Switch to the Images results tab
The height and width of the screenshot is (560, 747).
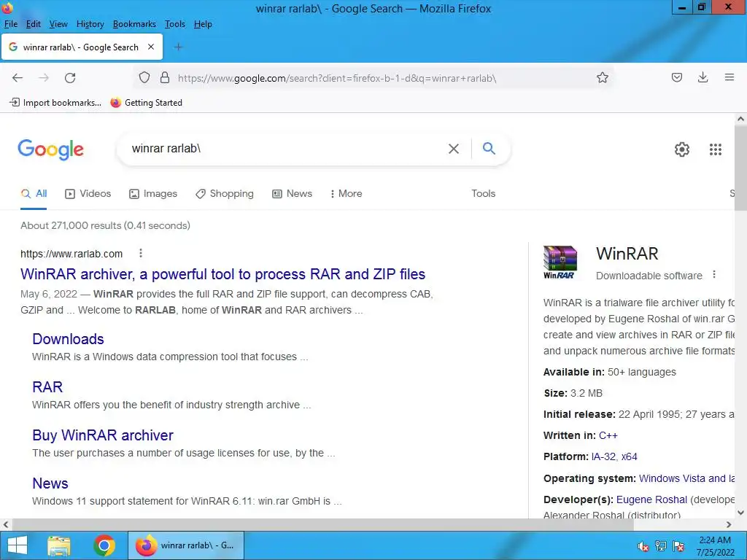[x=153, y=194]
